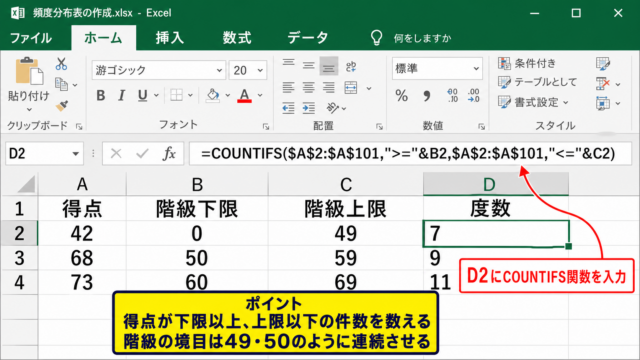Open borders dropdown arrow
Viewport: 640px width, 360px height.
[190, 96]
